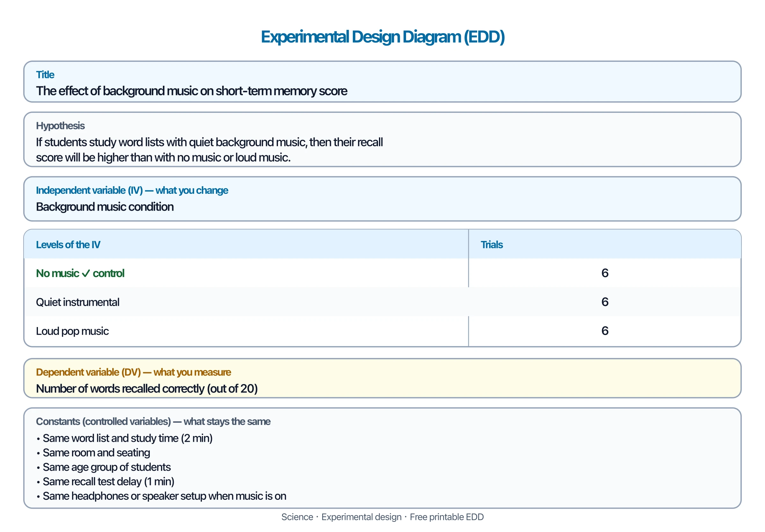The width and height of the screenshot is (765, 532).
Task: Click the trials value 6 for Loud pop music
Action: coord(605,331)
